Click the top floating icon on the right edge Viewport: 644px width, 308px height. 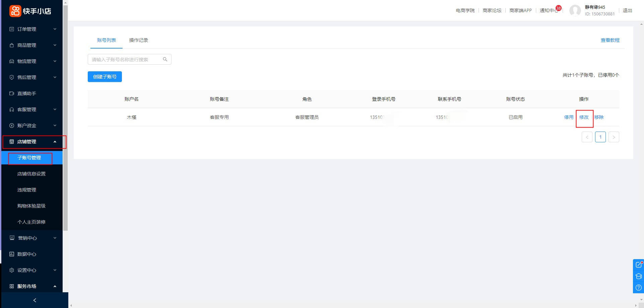[x=638, y=264]
